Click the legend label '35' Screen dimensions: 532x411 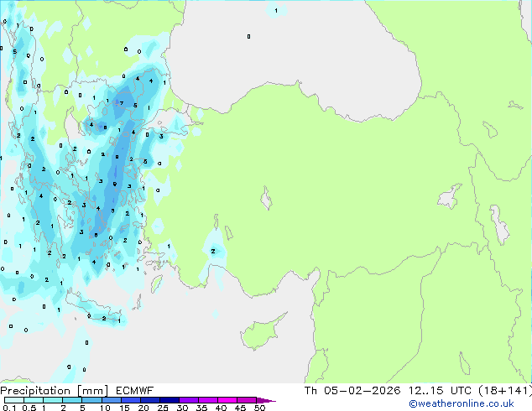click(x=201, y=408)
